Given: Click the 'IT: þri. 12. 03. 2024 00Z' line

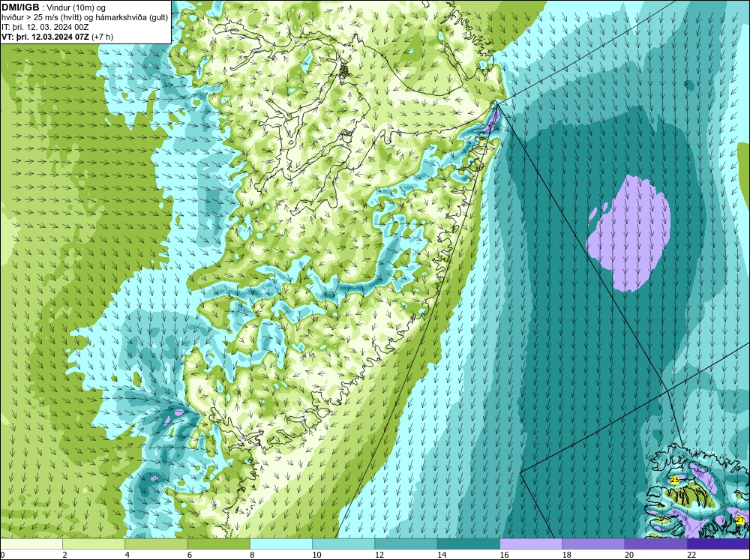Looking at the screenshot, I should pos(45,27).
